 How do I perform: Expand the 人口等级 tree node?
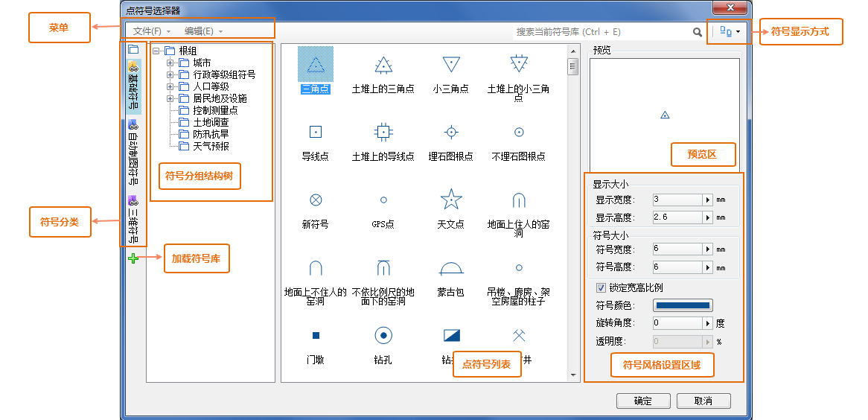pos(170,86)
